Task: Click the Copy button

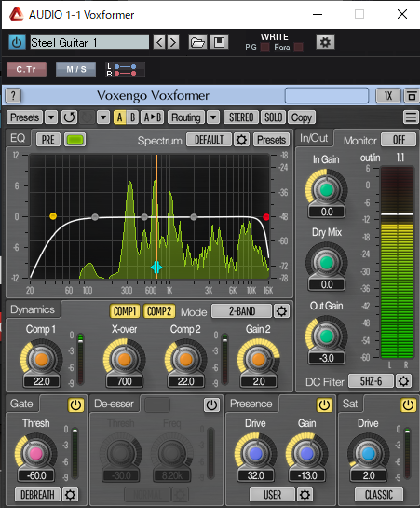Action: 302,117
